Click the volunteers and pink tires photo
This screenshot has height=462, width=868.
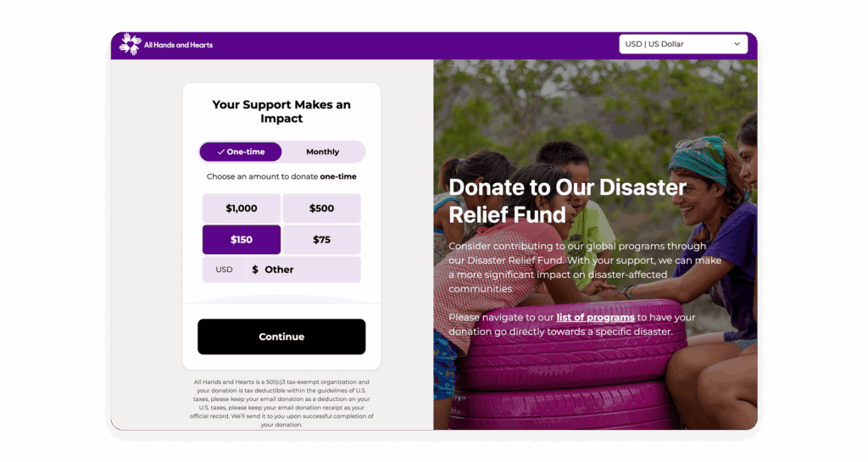pos(595,244)
